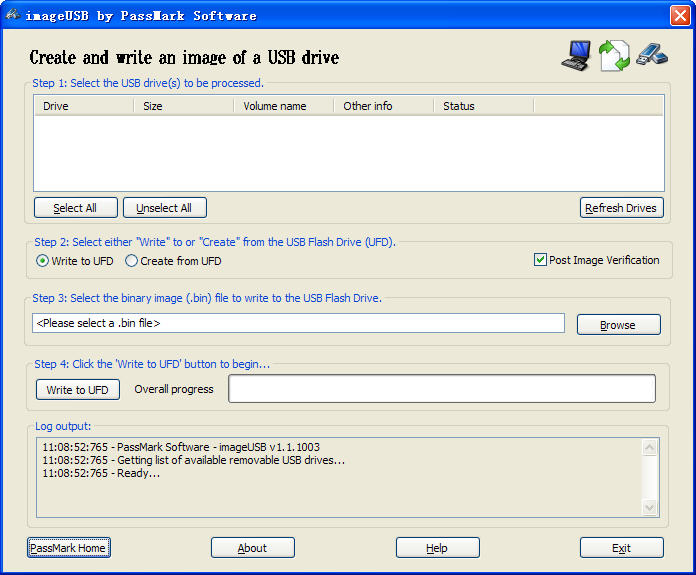Viewport: 696px width, 575px height.
Task: Click the computer monitor icon in header
Action: click(576, 55)
